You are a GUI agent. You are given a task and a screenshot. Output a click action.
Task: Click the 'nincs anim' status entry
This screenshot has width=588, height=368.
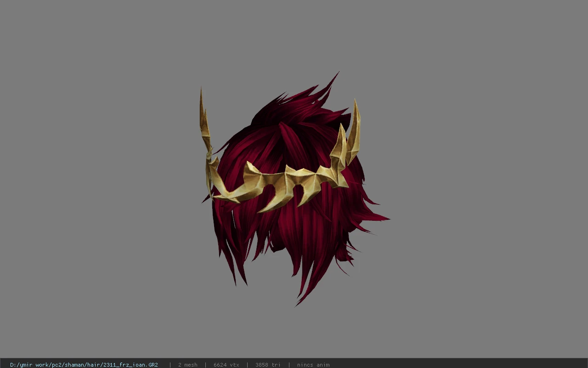[313, 365]
